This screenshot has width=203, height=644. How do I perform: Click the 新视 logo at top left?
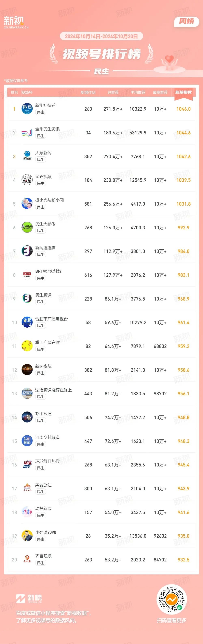[x=16, y=22]
